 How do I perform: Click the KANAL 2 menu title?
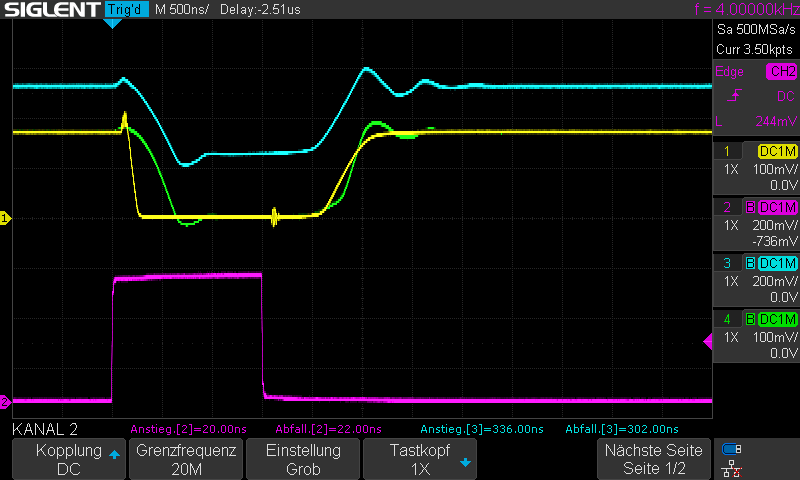pos(45,430)
